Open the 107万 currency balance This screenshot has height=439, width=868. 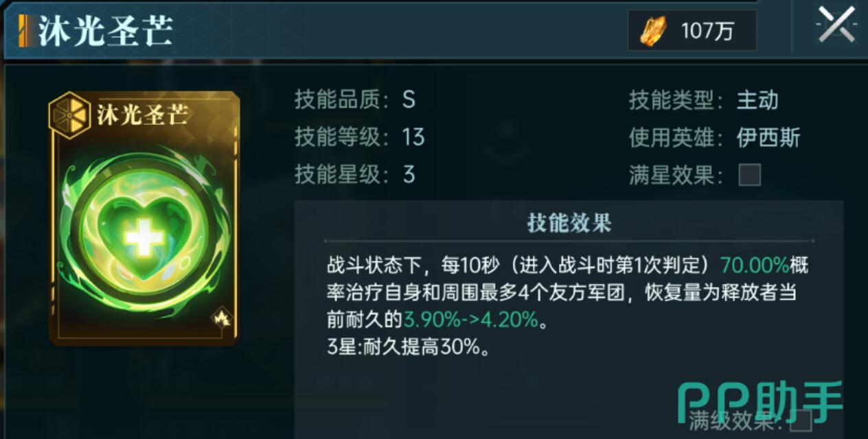(x=692, y=31)
